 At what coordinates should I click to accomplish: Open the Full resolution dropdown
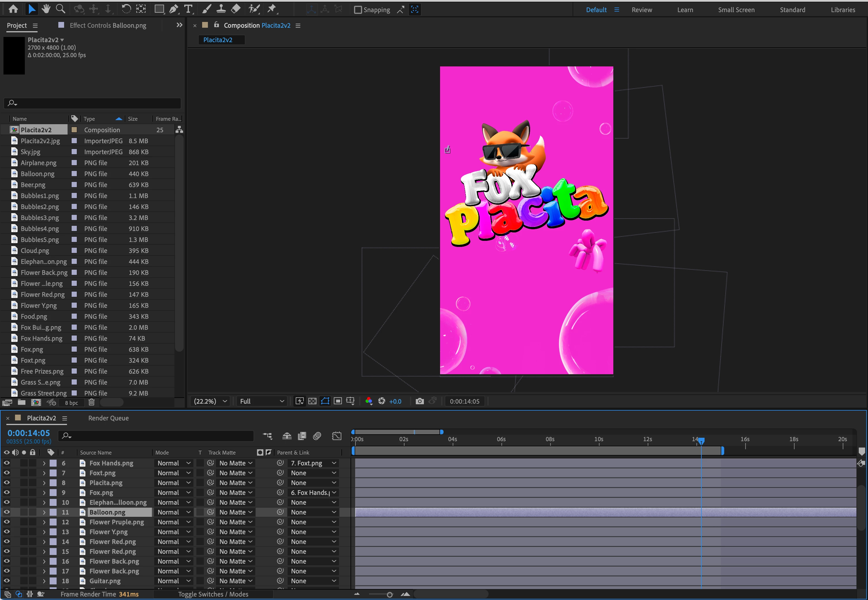[x=262, y=401]
